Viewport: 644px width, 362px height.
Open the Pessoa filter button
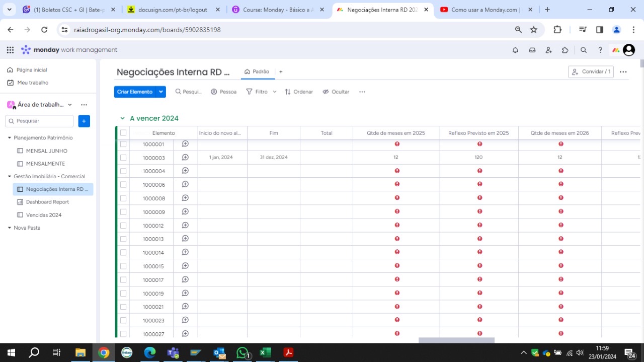(223, 92)
